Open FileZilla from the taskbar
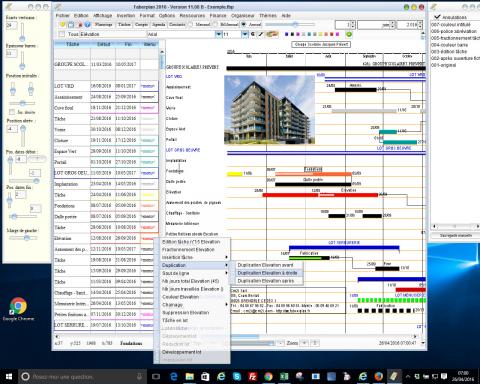480x384 pixels. coord(253,377)
